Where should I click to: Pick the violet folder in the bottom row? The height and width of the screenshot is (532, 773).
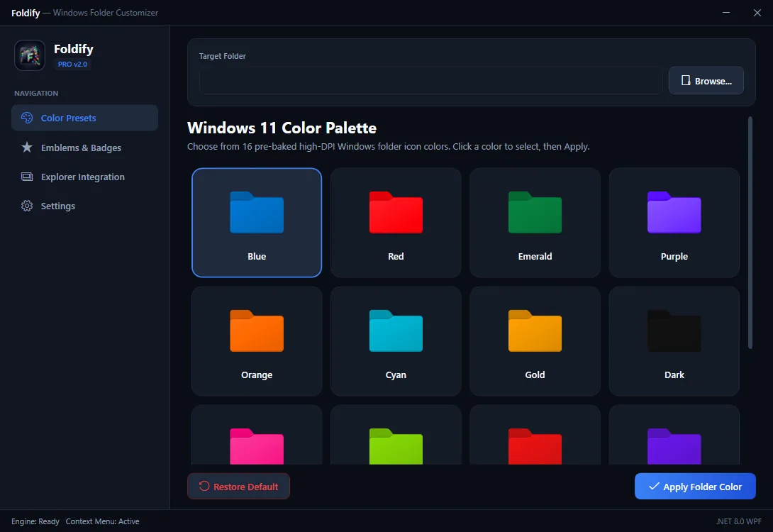coord(674,447)
